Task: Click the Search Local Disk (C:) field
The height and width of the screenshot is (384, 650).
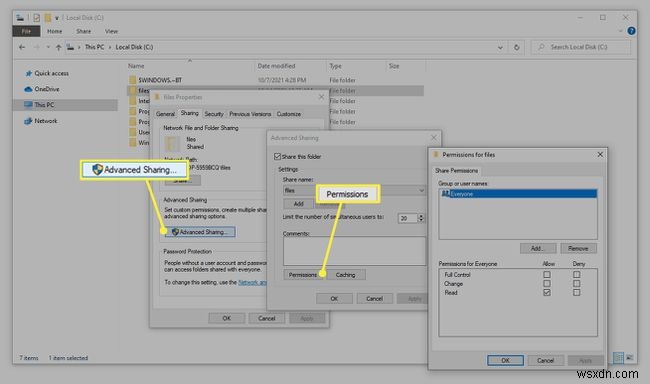Action: pyautogui.click(x=581, y=47)
